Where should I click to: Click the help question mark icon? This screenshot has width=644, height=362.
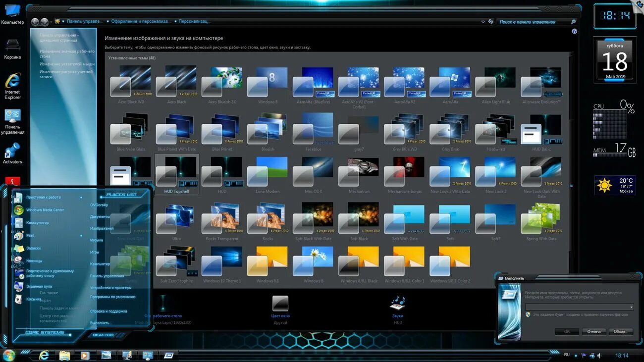pyautogui.click(x=574, y=31)
